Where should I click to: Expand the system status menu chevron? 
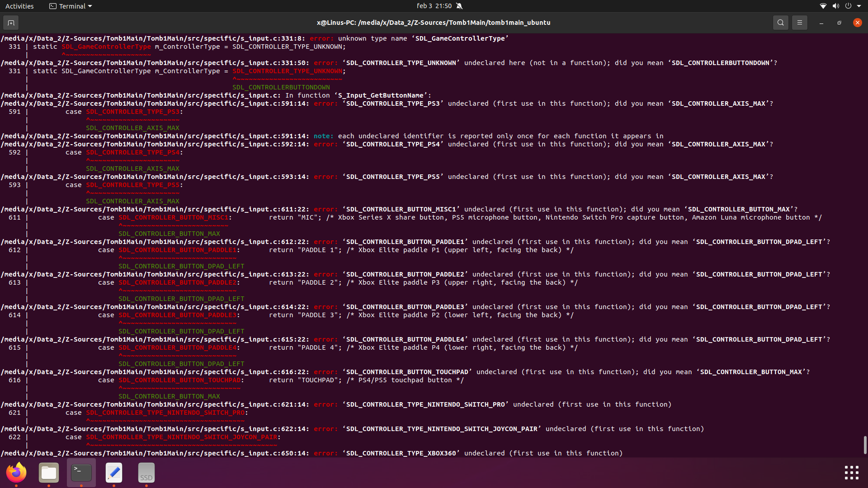pyautogui.click(x=859, y=6)
